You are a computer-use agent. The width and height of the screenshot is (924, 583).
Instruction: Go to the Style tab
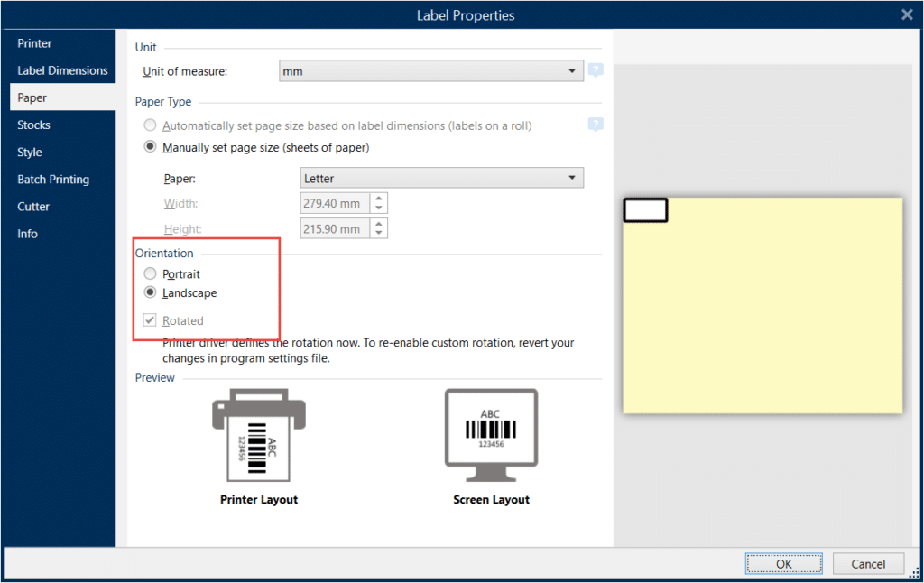62,153
